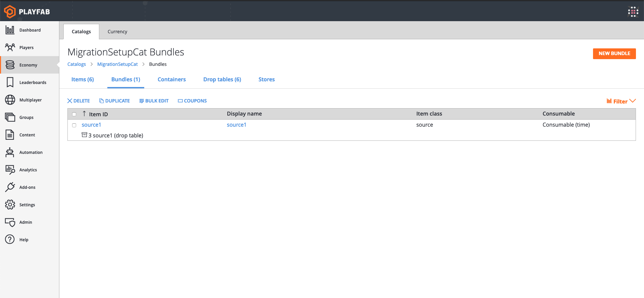Image resolution: width=644 pixels, height=298 pixels.
Task: Click the drop table box icon
Action: click(85, 135)
